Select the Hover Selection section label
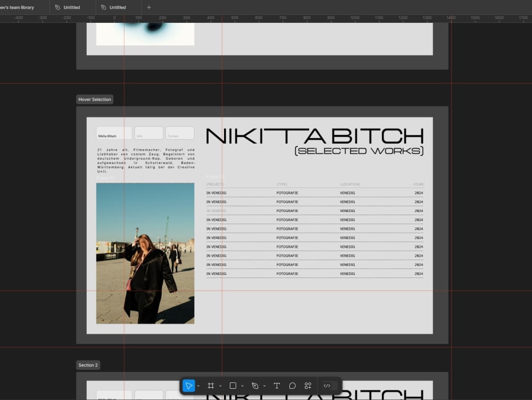This screenshot has height=400, width=532. (x=95, y=100)
